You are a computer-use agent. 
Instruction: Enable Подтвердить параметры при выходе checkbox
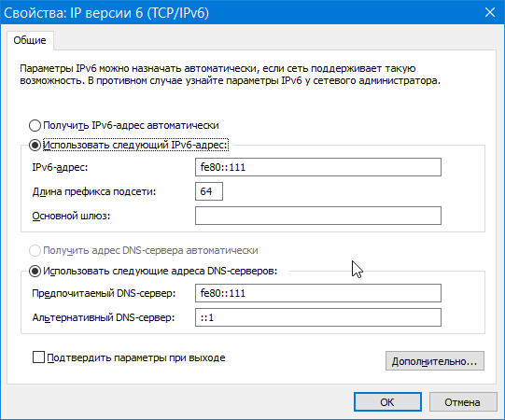point(38,357)
